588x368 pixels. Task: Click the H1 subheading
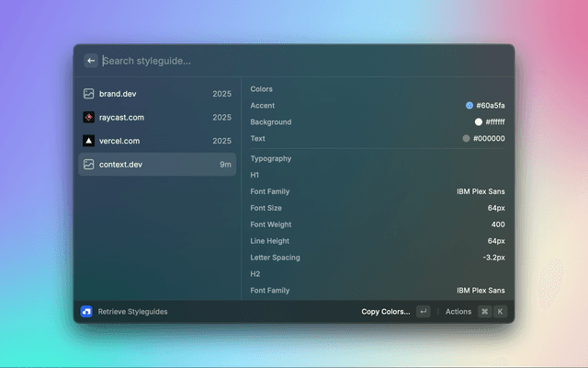pos(254,175)
